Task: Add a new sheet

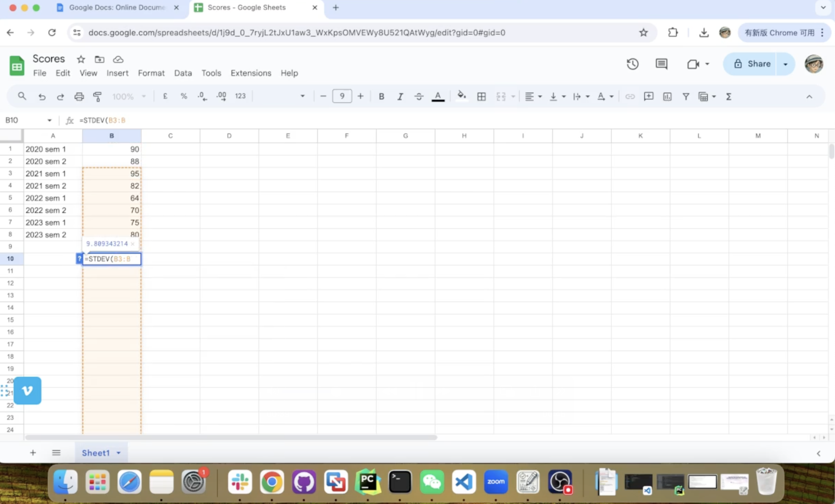Action: 33,452
